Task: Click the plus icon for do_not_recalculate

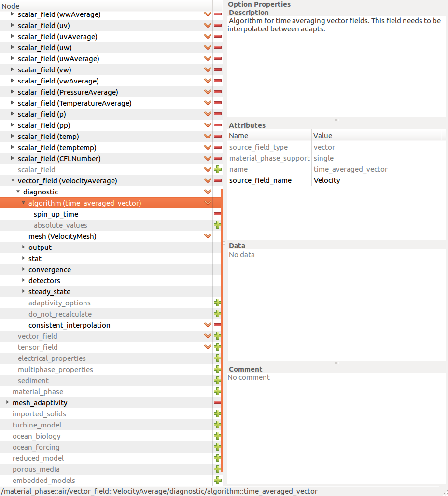Action: pos(218,314)
